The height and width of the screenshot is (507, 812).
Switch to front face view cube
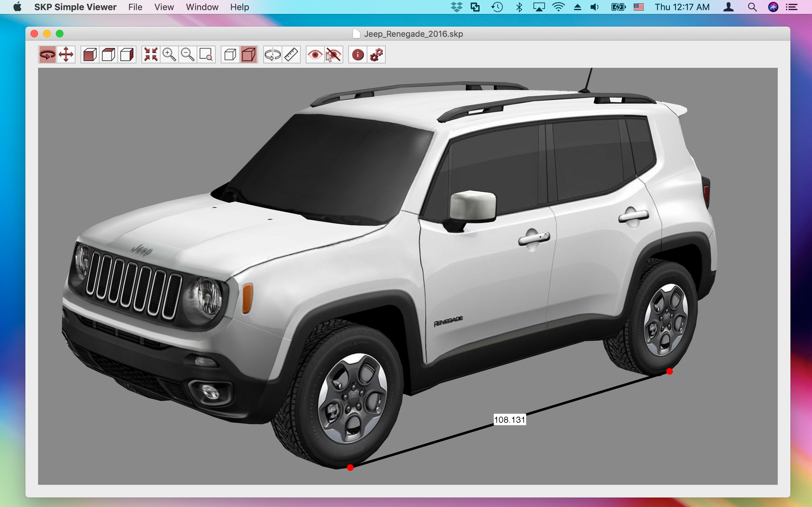[x=90, y=54]
